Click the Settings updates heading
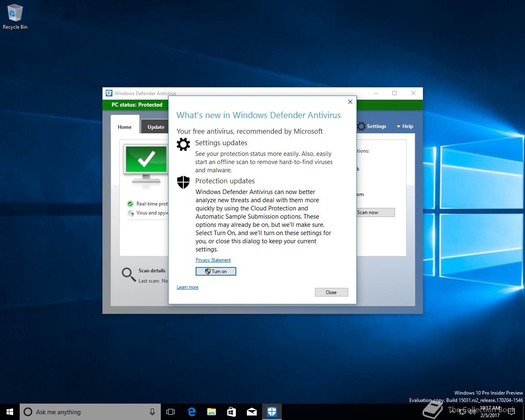525x420 pixels. (221, 143)
